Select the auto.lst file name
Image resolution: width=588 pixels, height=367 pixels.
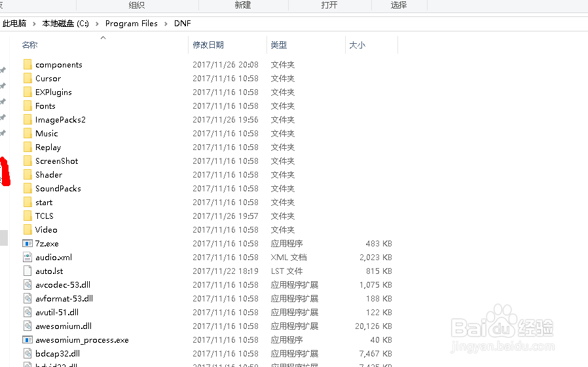pyautogui.click(x=49, y=271)
